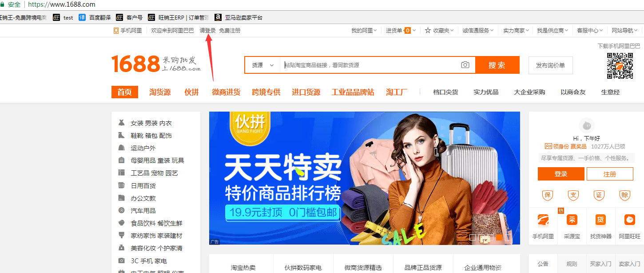The height and width of the screenshot is (273, 644).
Task: Open the 进口货源 nav tab
Action: [x=306, y=92]
